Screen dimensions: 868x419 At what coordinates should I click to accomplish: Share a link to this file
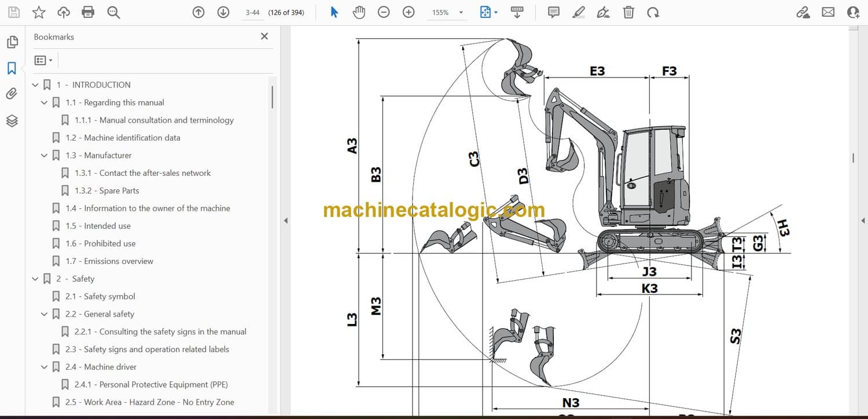click(803, 12)
